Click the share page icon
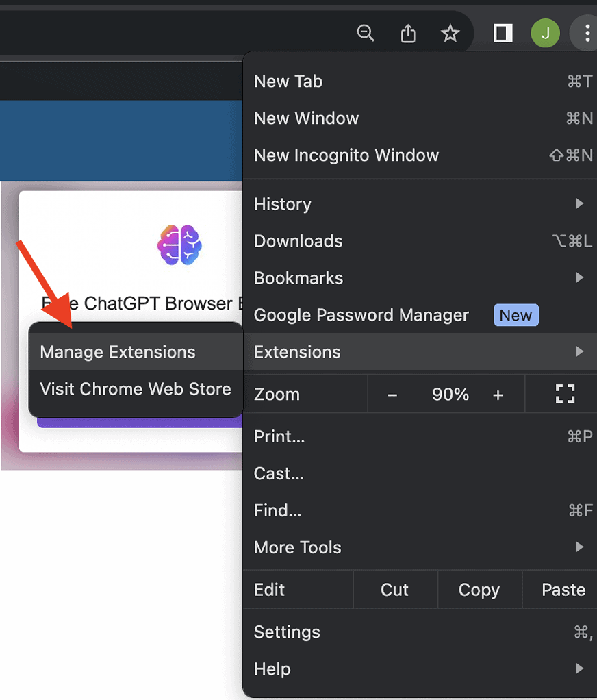The height and width of the screenshot is (700, 597). tap(408, 33)
